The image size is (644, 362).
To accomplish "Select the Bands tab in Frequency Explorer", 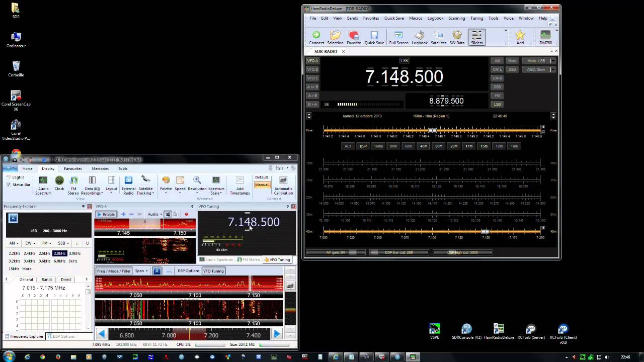I will coord(47,280).
